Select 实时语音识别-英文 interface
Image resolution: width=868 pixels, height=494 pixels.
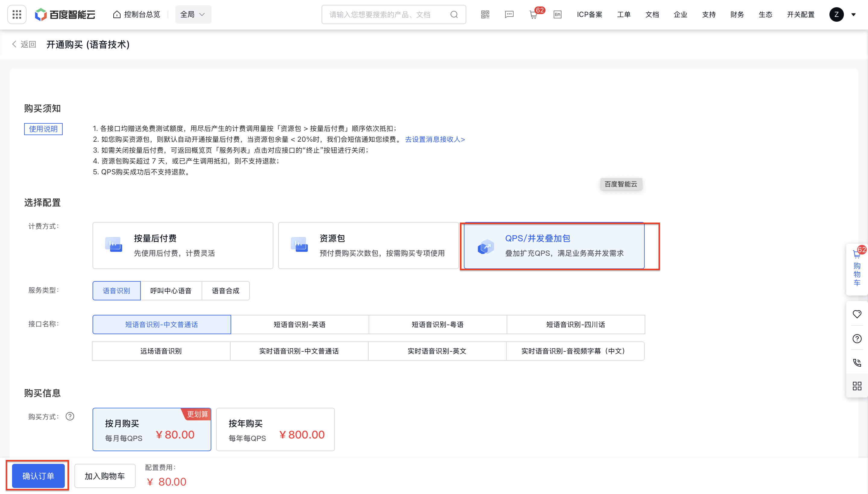[x=437, y=351]
